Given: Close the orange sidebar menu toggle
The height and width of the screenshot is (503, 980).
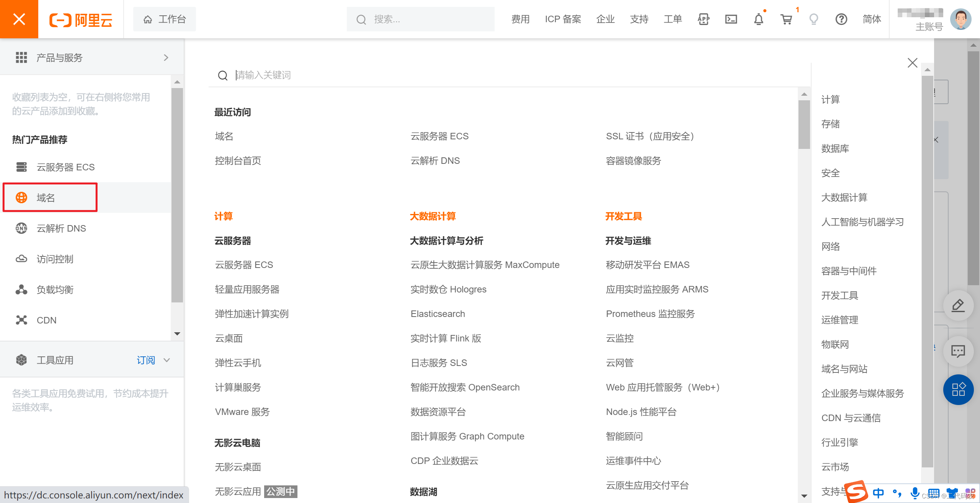Looking at the screenshot, I should click(19, 19).
